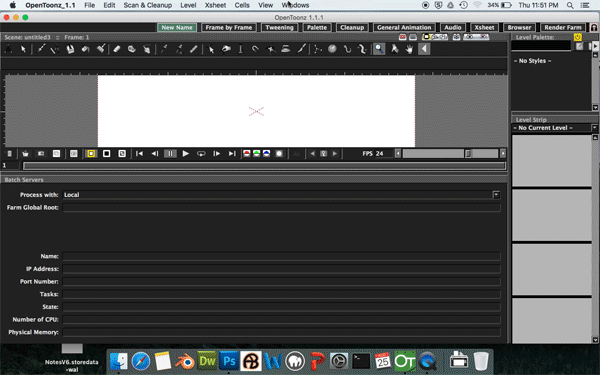Open the Process with Local dropdown
This screenshot has height=375, width=600.
pyautogui.click(x=496, y=195)
